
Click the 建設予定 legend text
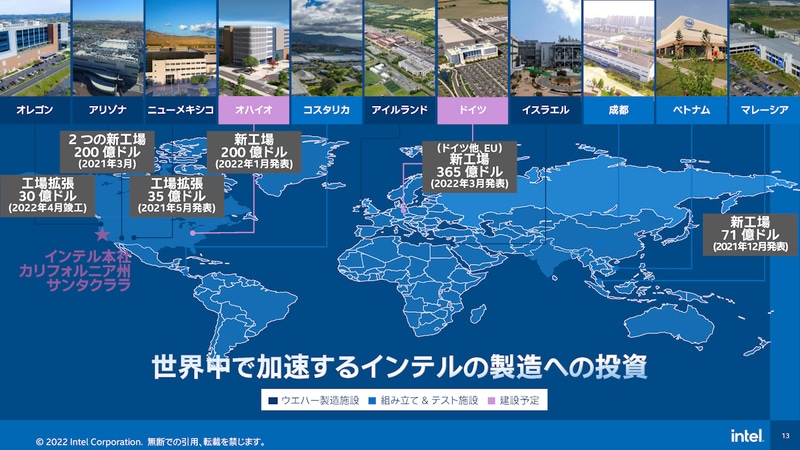point(519,401)
